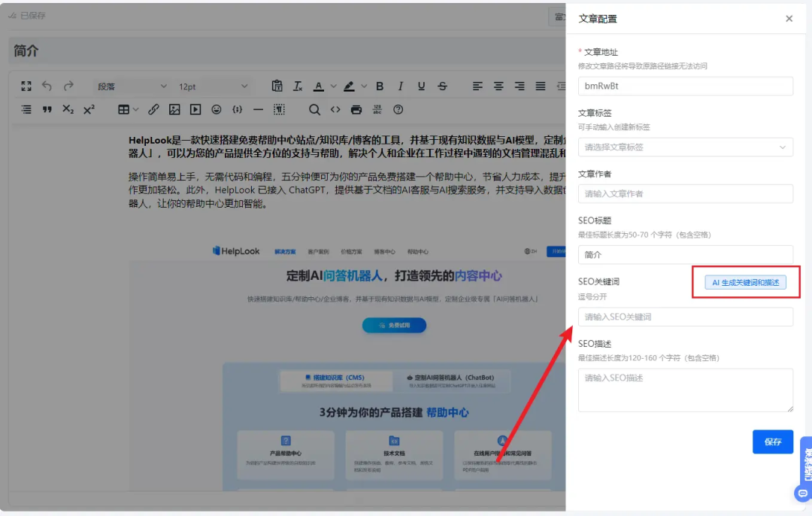Viewport: 812px width, 516px height.
Task: Apply text color with the A icon
Action: pos(319,87)
